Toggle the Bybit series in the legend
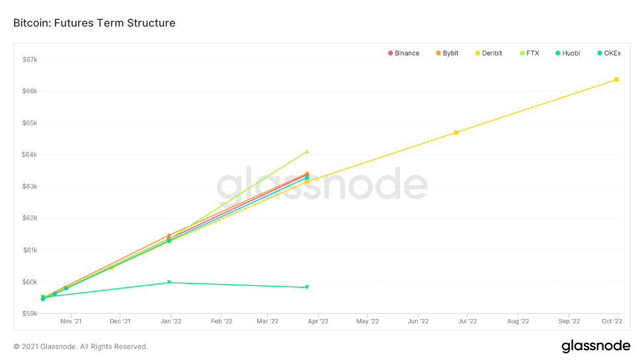Image resolution: width=644 pixels, height=364 pixels. tap(450, 53)
